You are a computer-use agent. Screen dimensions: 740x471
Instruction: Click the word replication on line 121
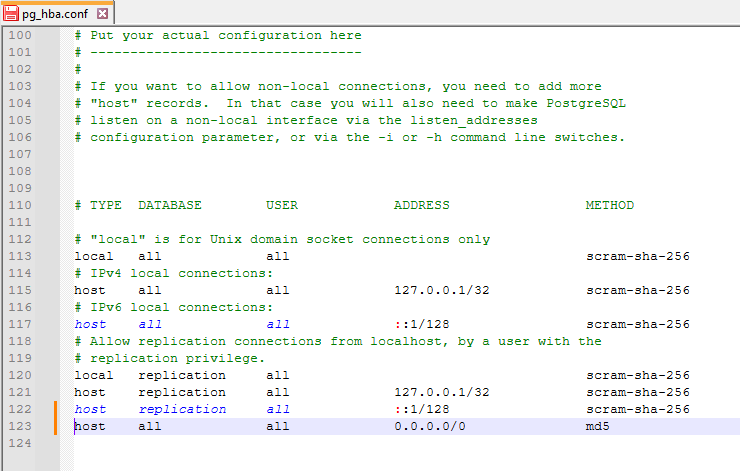[x=182, y=392]
